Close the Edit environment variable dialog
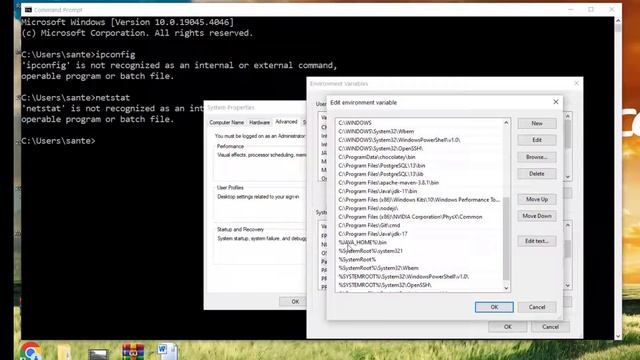Image resolution: width=640 pixels, height=360 pixels. 556,102
